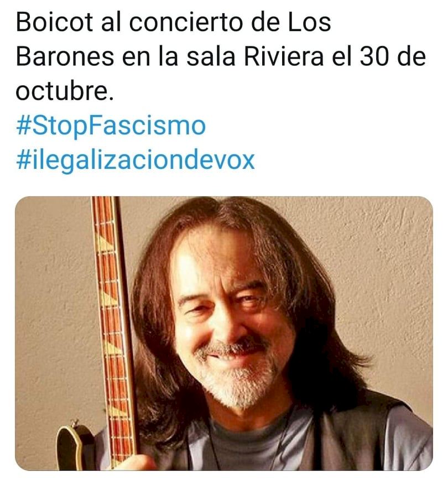Click the man's smiling face in the photo

[226, 317]
